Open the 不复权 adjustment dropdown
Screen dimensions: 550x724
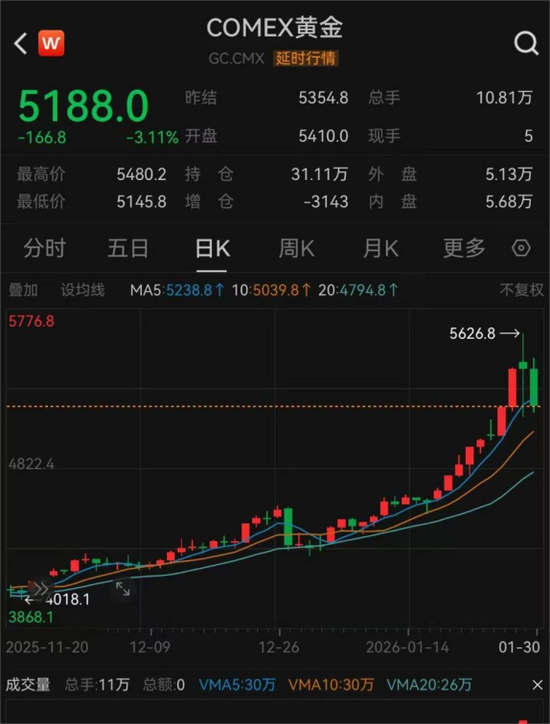pyautogui.click(x=521, y=290)
